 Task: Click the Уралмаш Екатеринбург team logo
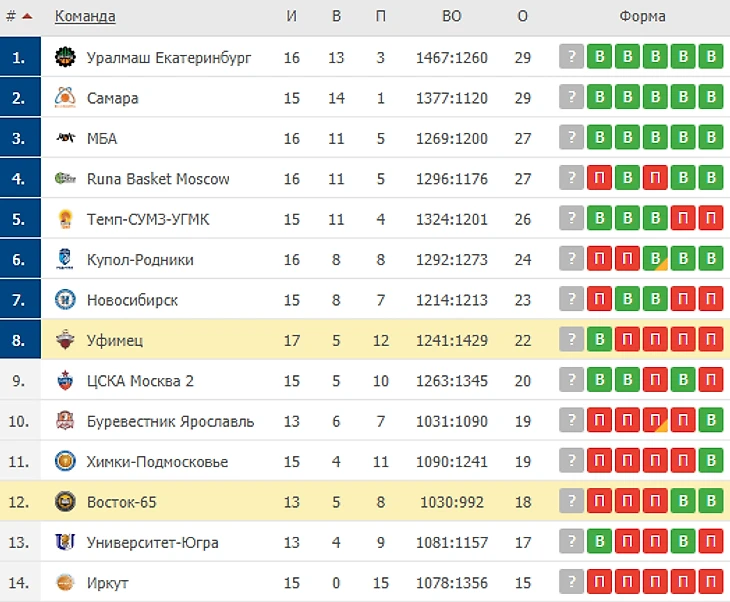65,58
